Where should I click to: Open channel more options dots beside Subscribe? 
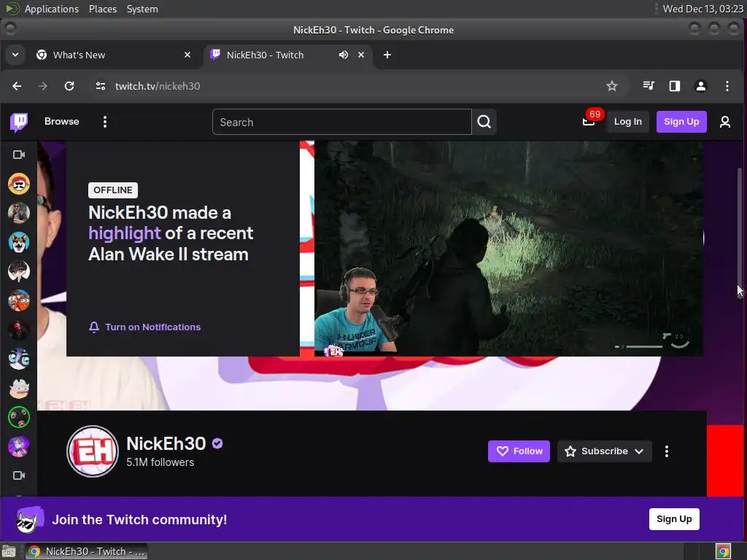(667, 451)
